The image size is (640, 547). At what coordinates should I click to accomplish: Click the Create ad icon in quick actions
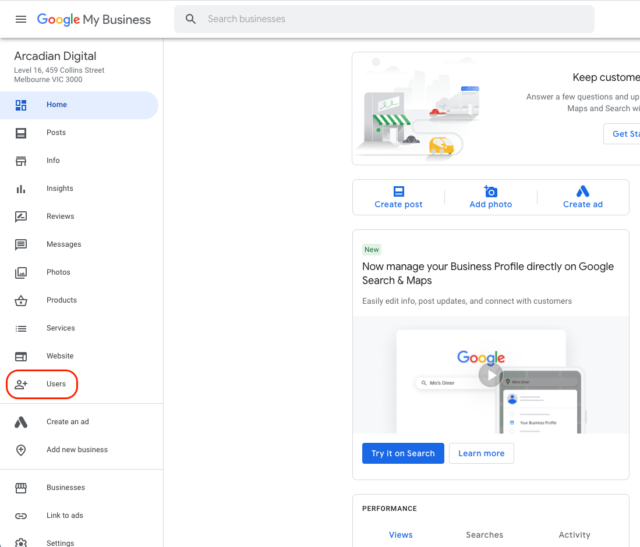coord(582,191)
